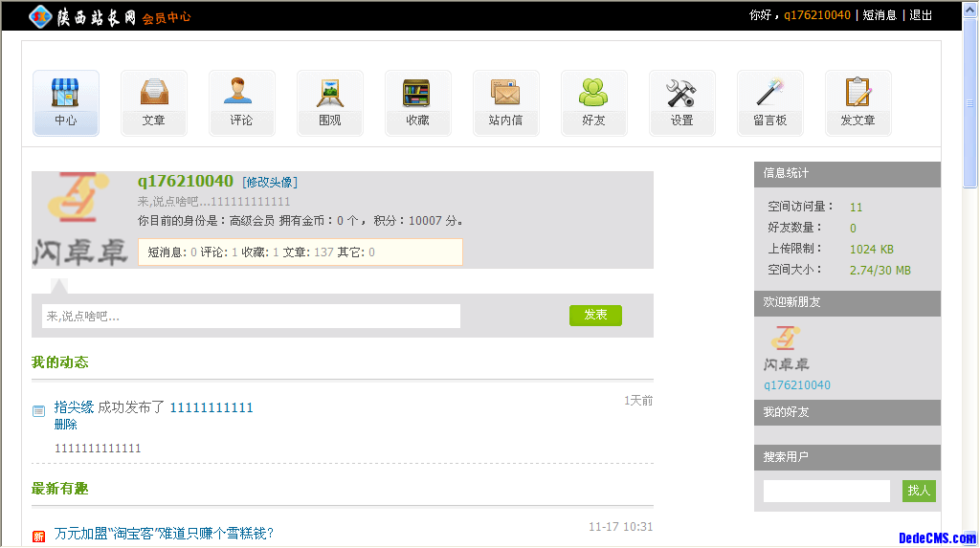Click the 陕西站长网 site logo
The width and height of the screenshot is (980, 548).
(82, 17)
